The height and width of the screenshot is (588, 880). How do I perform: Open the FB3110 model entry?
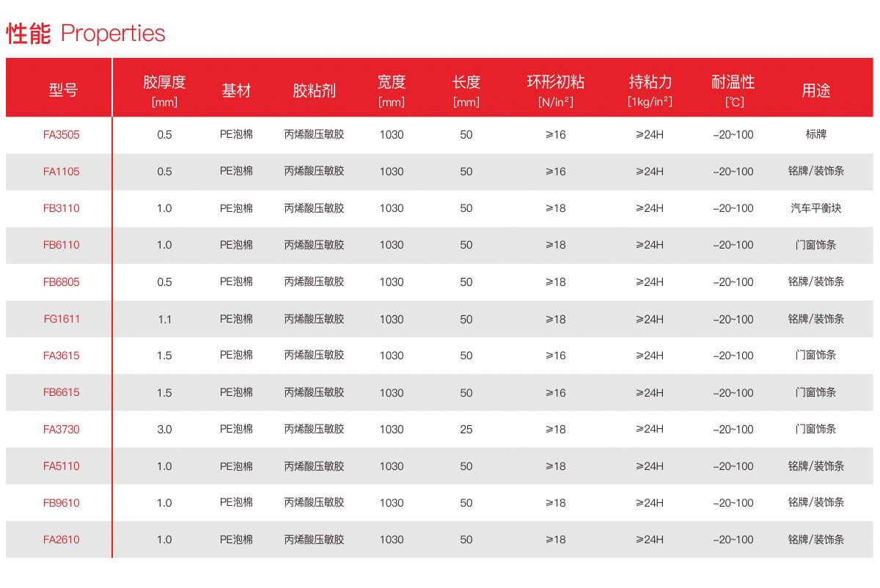tap(61, 208)
